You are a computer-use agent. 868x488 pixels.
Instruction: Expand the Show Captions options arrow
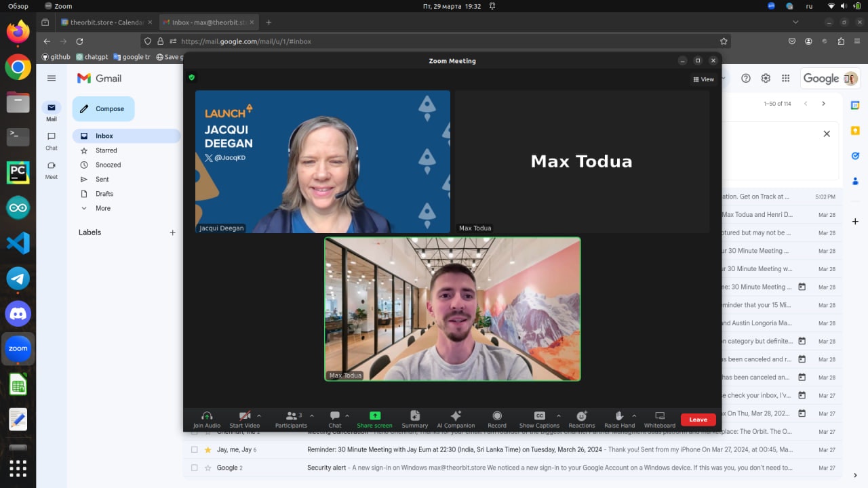coord(559,415)
